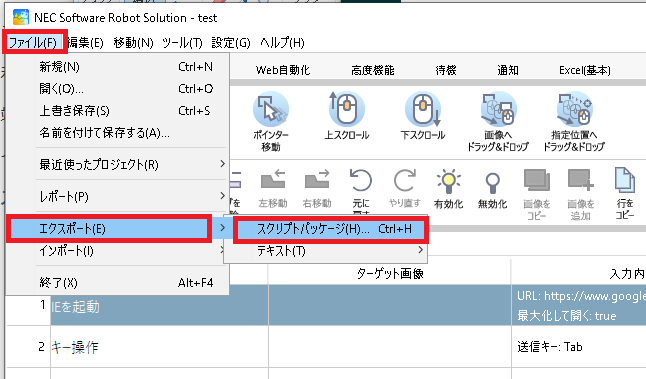Expand 最近使ったプロジェクト(R) submenu
Image resolution: width=646 pixels, height=379 pixels.
click(x=117, y=164)
